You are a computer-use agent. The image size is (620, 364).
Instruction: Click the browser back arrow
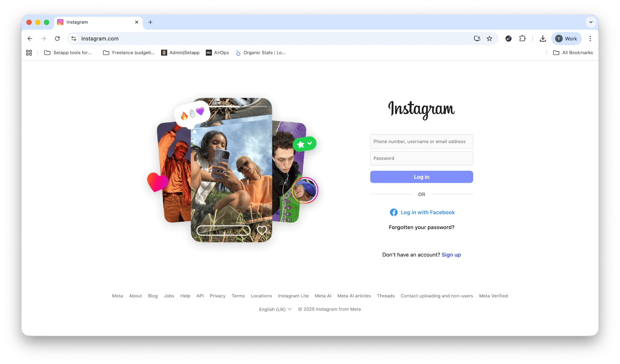click(30, 39)
